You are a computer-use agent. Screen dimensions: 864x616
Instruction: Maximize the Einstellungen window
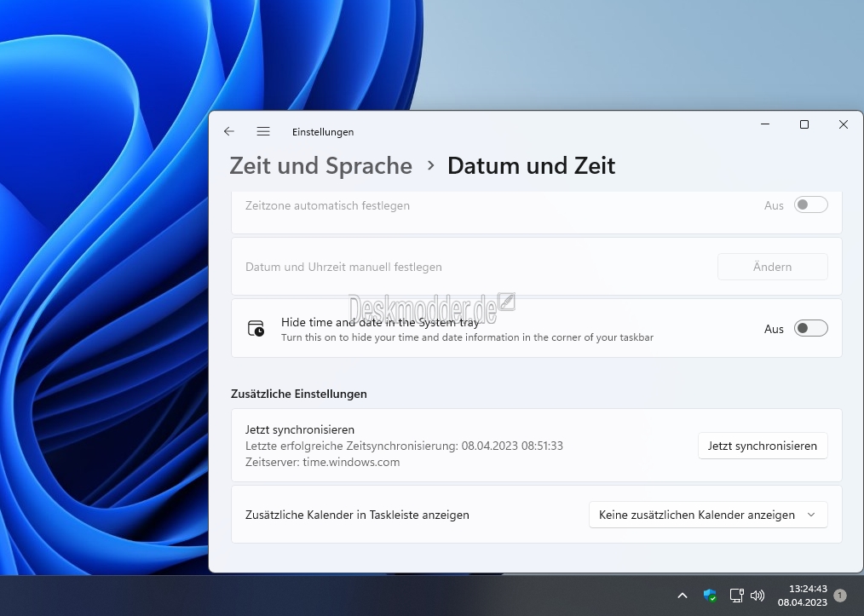804,124
